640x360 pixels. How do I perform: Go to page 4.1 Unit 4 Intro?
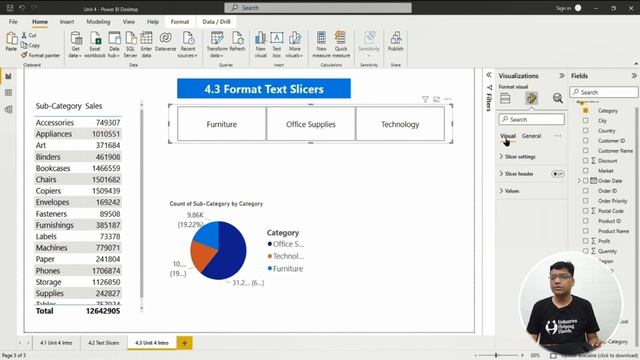56,343
